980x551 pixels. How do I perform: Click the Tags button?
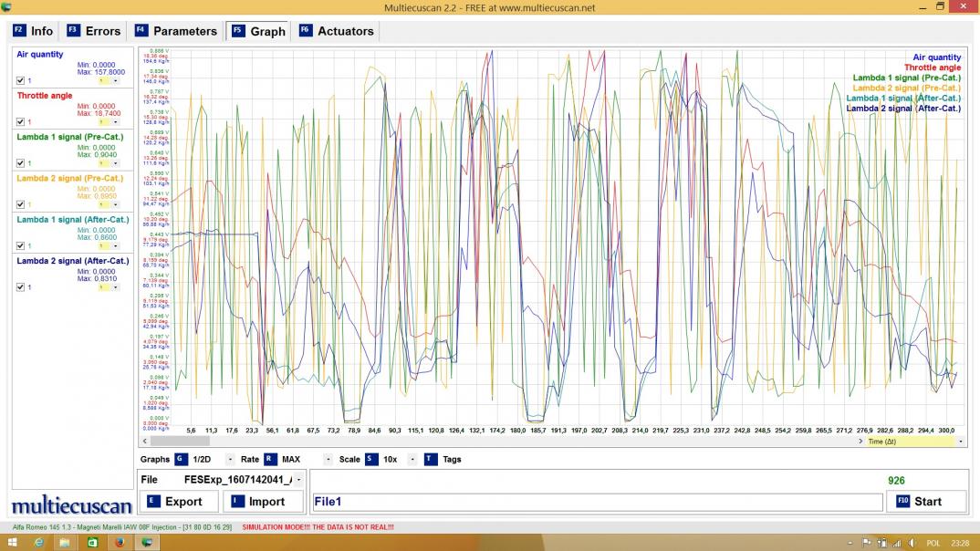tap(443, 459)
